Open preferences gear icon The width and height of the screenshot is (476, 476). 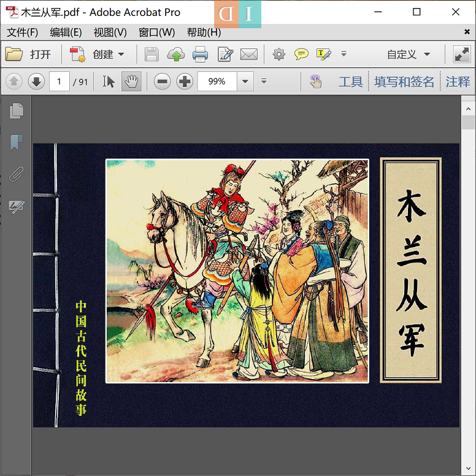click(278, 55)
